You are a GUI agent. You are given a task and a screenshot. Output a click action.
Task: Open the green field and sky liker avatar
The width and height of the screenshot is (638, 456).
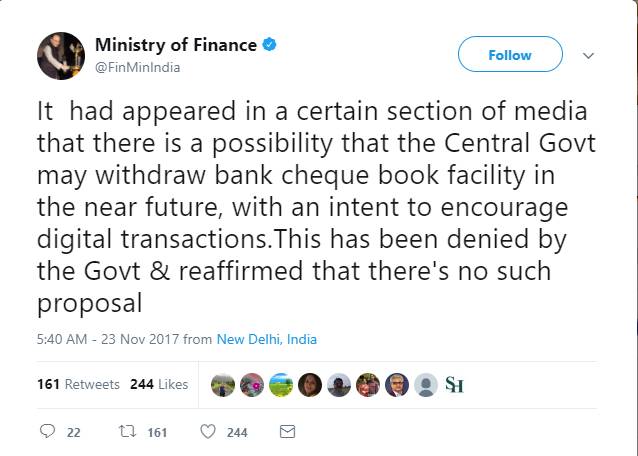pyautogui.click(x=282, y=384)
